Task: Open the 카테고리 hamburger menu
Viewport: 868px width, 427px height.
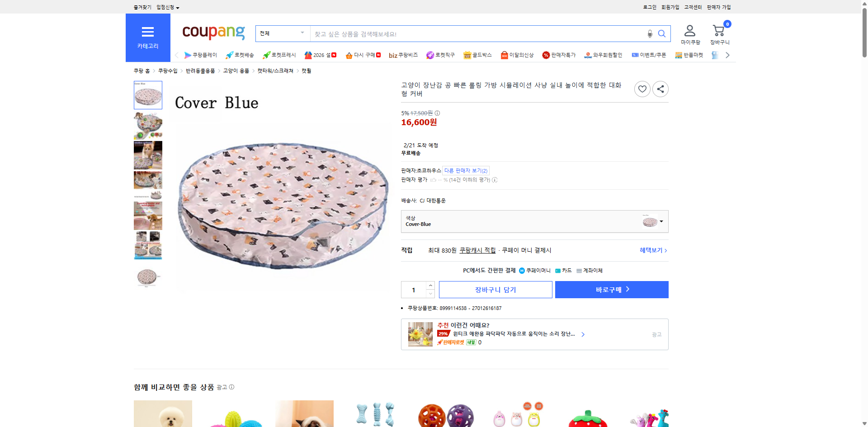Action: (x=148, y=32)
